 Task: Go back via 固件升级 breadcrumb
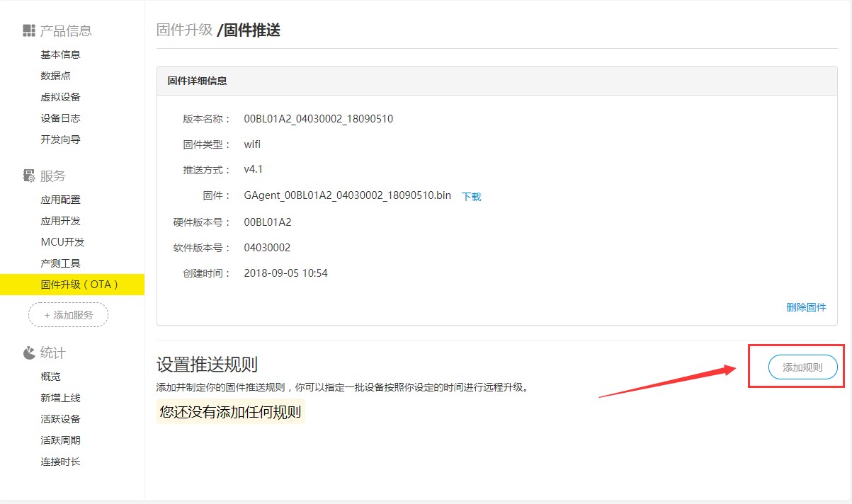coord(184,30)
